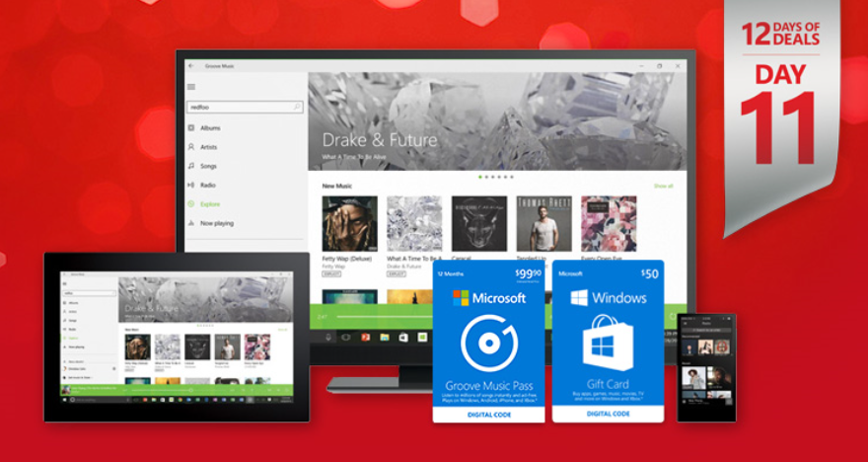Open Songs in the sidebar
This screenshot has height=462, width=868.
(208, 166)
